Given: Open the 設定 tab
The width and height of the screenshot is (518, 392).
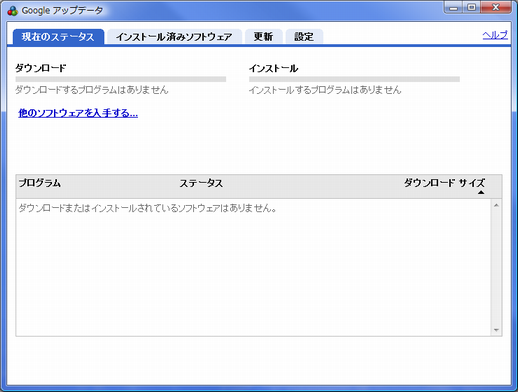Looking at the screenshot, I should coord(304,37).
